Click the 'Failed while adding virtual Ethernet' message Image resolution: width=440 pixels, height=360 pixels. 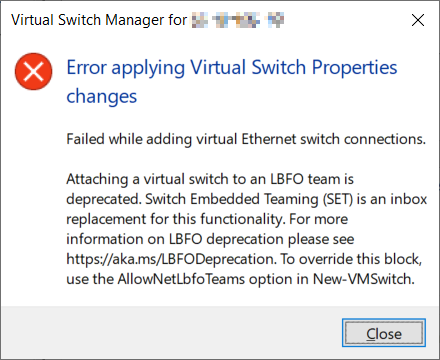(246, 139)
